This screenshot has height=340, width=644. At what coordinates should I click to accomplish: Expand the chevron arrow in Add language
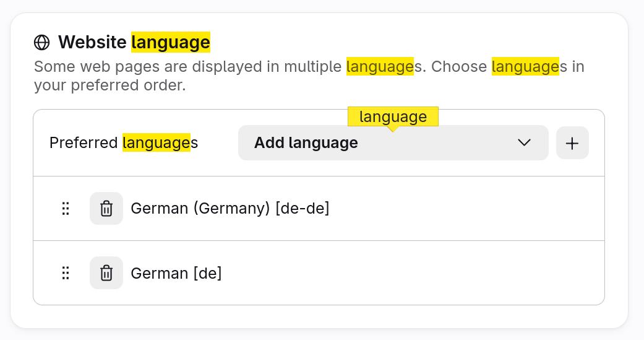524,142
